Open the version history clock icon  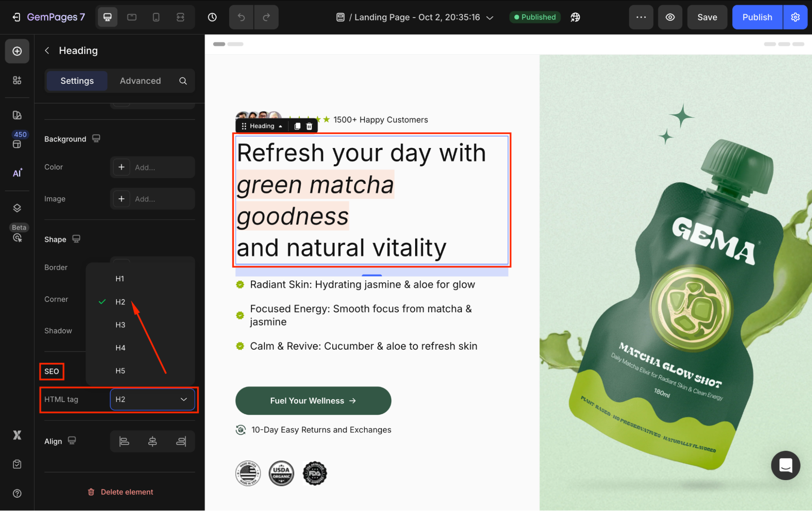coord(212,17)
